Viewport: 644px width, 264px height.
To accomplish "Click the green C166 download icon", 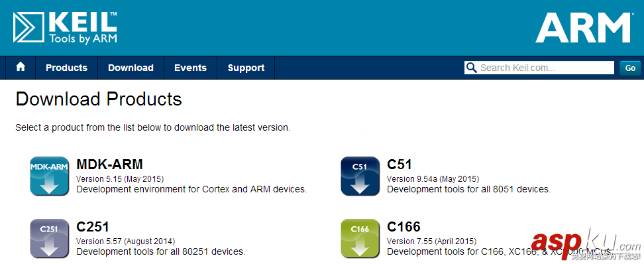I will coord(360,239).
